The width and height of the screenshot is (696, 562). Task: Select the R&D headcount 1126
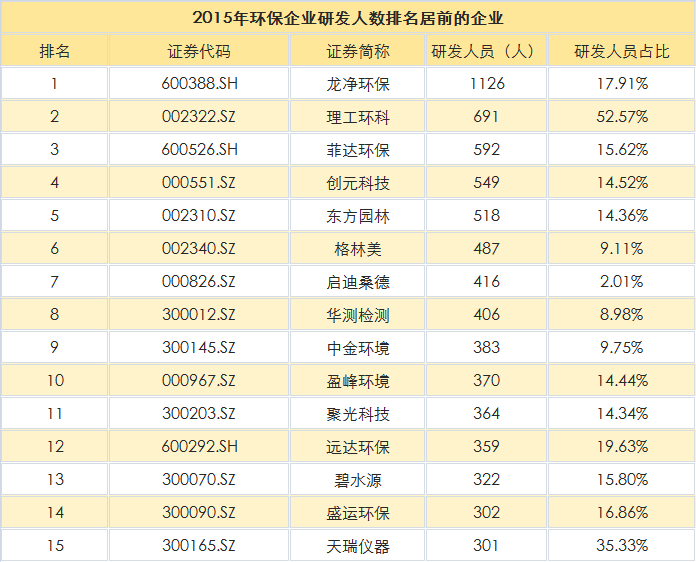[487, 83]
